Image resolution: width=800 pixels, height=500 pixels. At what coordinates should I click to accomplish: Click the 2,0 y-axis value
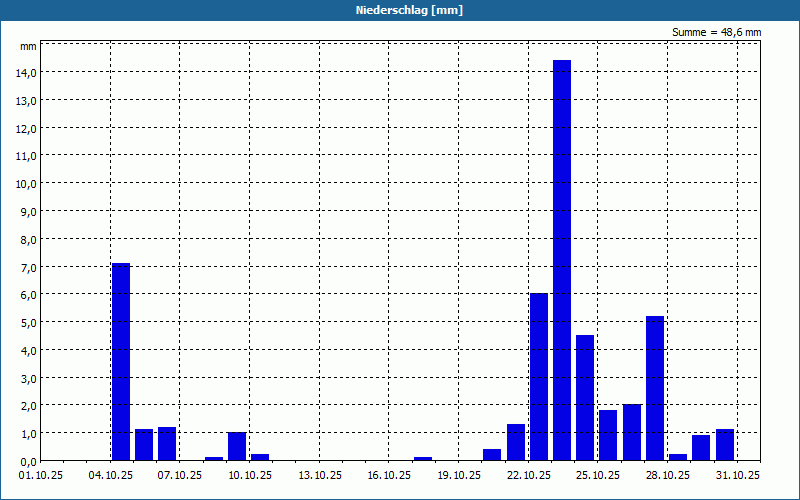click(x=28, y=406)
